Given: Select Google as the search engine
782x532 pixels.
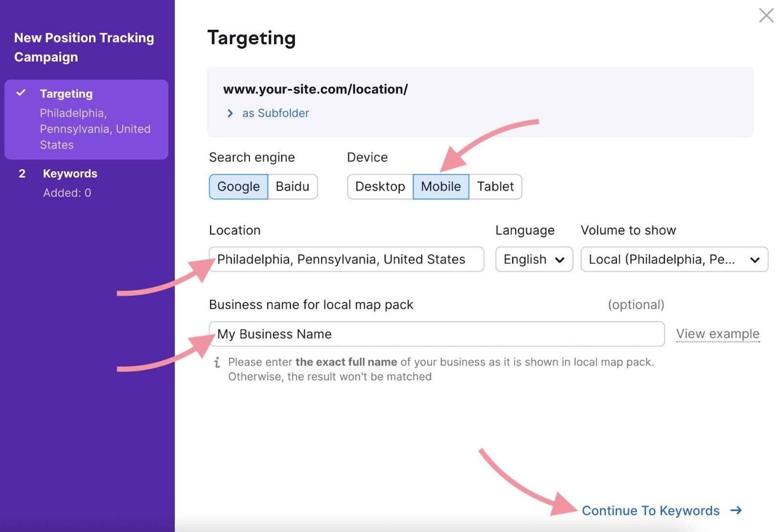Looking at the screenshot, I should pyautogui.click(x=239, y=187).
